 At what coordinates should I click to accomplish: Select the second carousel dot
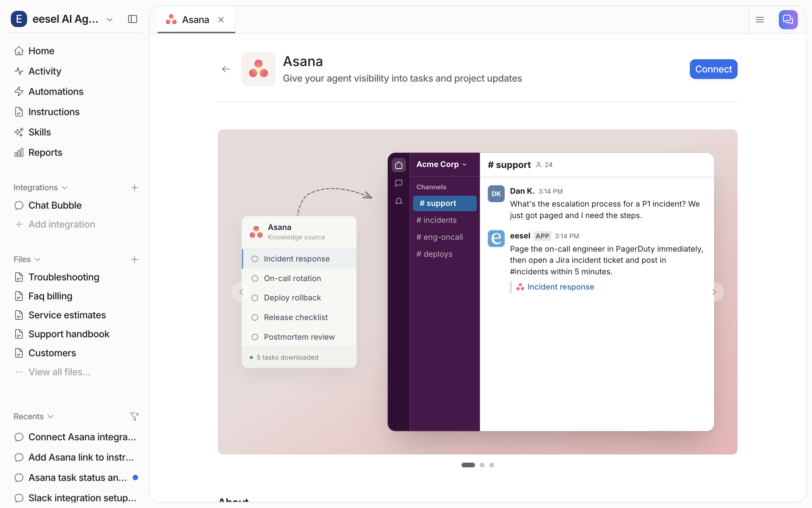click(x=482, y=465)
